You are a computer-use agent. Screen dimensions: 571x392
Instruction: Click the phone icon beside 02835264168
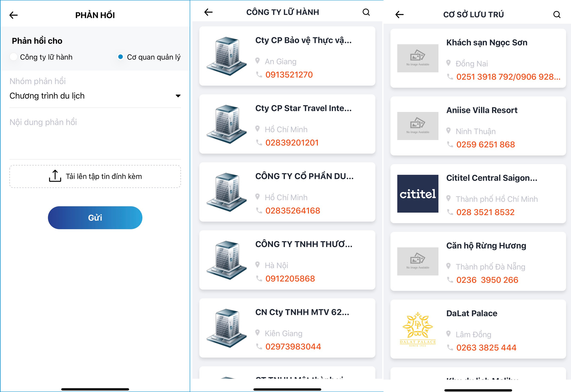[x=259, y=211]
